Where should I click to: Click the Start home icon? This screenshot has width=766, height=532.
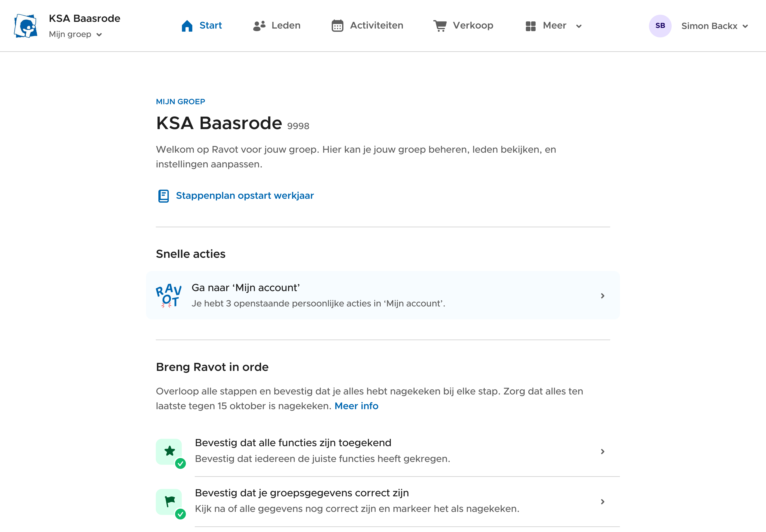click(187, 26)
